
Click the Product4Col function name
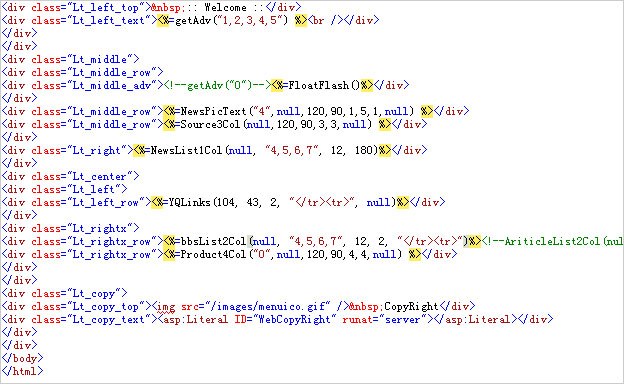pyautogui.click(x=213, y=254)
